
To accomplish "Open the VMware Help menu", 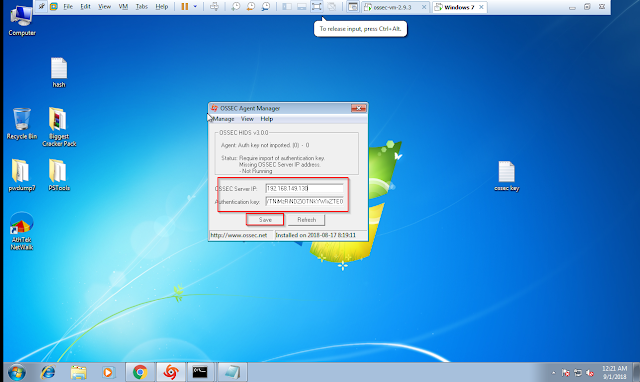I will 162,7.
